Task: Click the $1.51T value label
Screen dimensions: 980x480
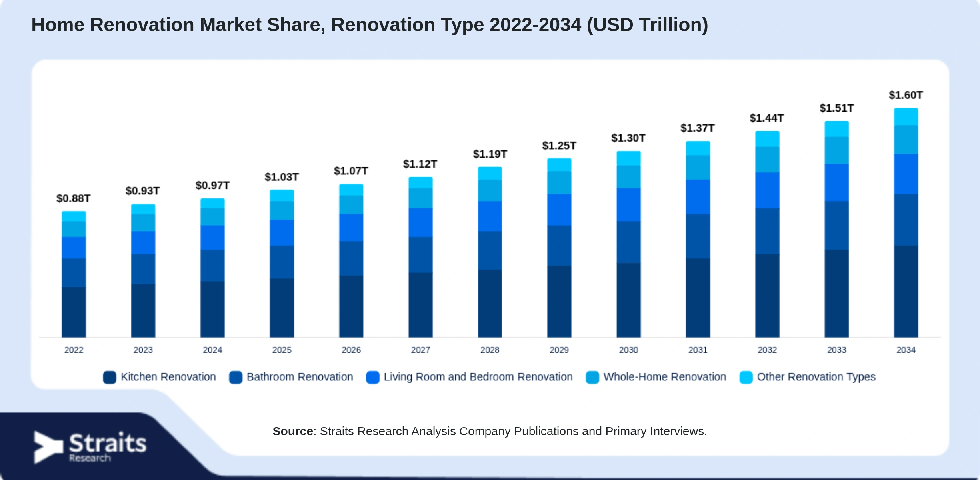Action: click(x=837, y=108)
